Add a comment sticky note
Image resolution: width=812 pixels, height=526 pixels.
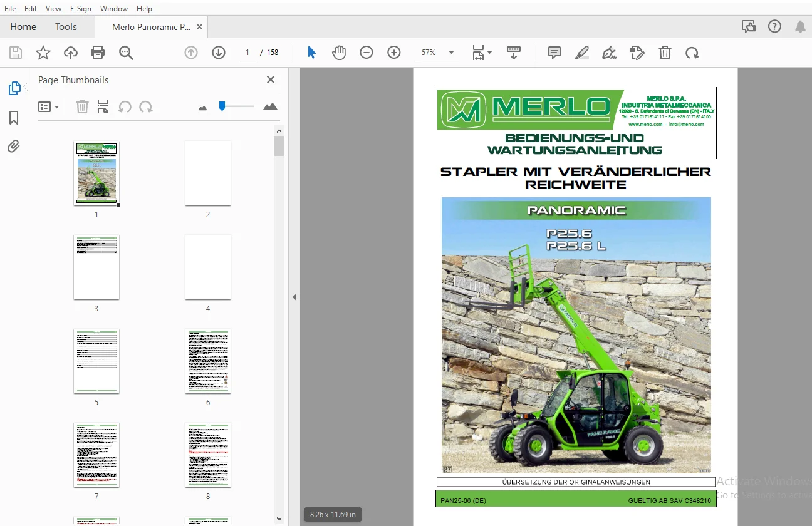tap(554, 53)
